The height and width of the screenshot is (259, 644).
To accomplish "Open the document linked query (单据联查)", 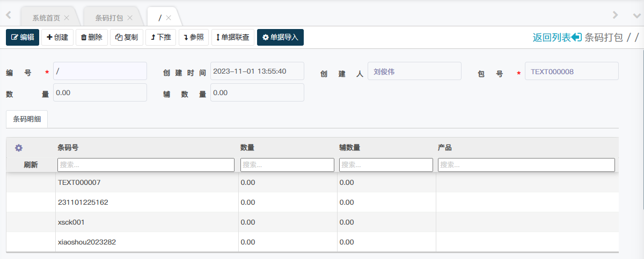I will pyautogui.click(x=233, y=38).
